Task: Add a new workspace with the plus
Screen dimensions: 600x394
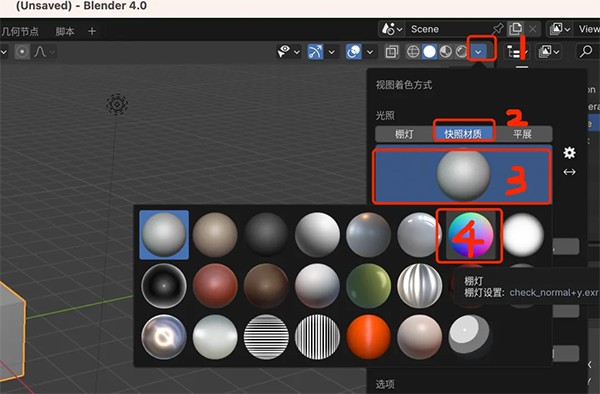Action: (x=92, y=31)
